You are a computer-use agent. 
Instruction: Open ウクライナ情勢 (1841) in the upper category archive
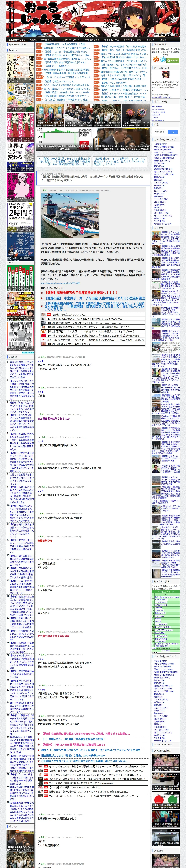point(164,147)
